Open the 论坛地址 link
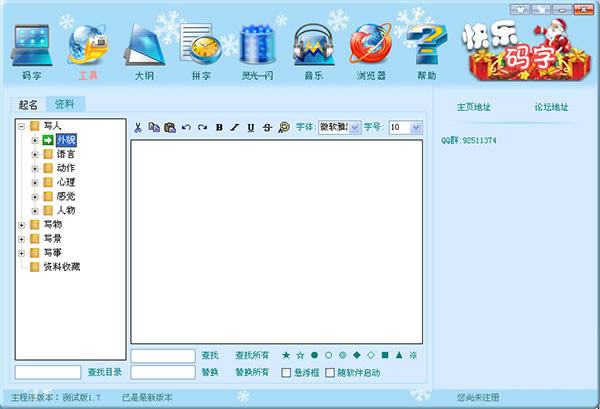Image resolution: width=600 pixels, height=409 pixels. (547, 107)
